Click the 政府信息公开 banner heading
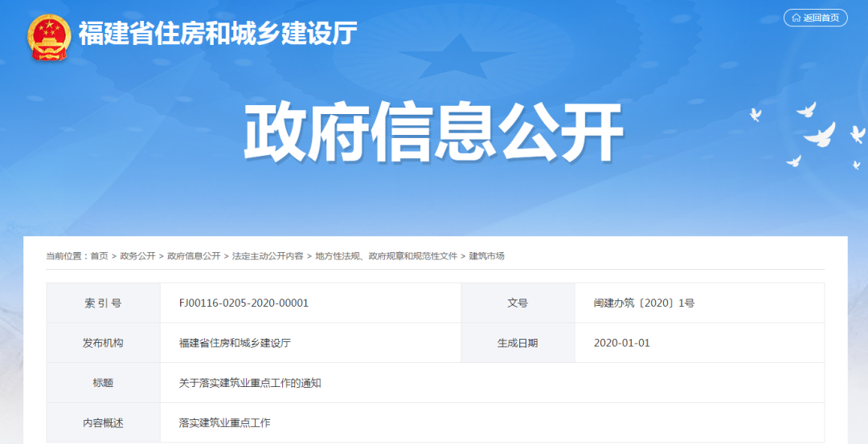Viewport: 868px width, 444px height. coord(434,132)
